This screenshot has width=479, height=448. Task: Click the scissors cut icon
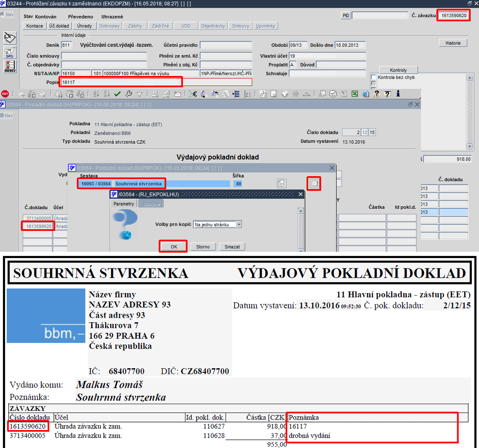click(193, 94)
